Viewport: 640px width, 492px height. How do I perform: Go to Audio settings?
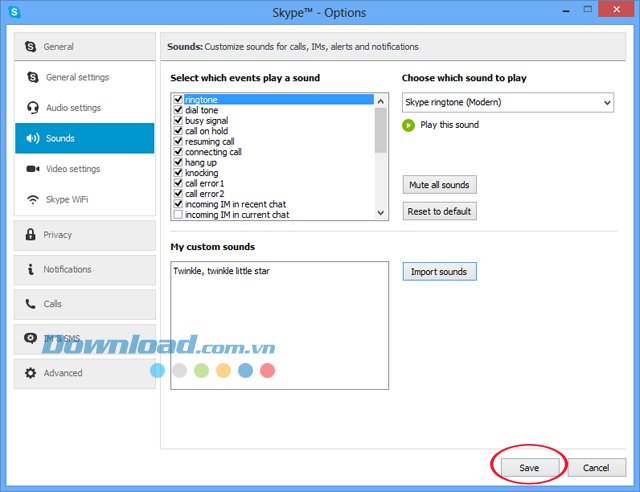tap(85, 107)
